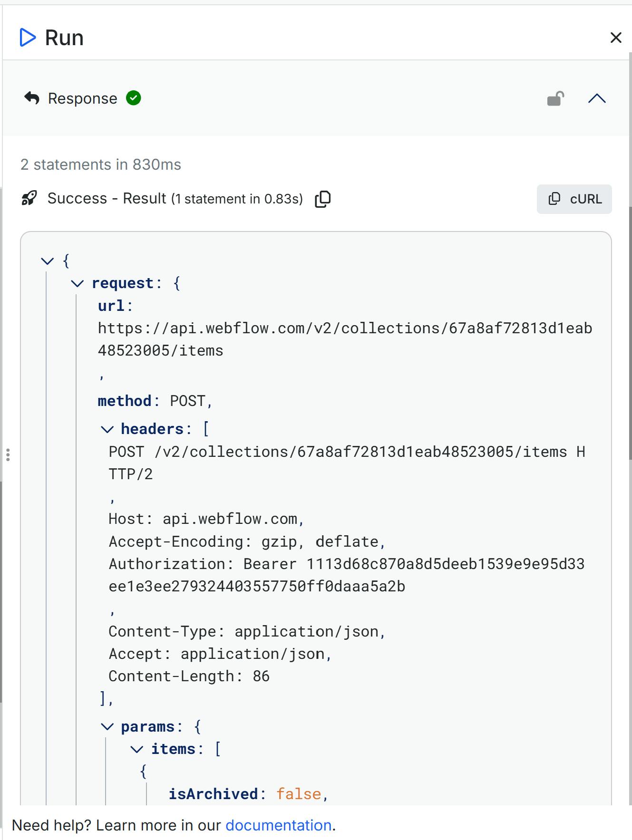Click the rocket Success icon
The image size is (632, 840).
[29, 198]
